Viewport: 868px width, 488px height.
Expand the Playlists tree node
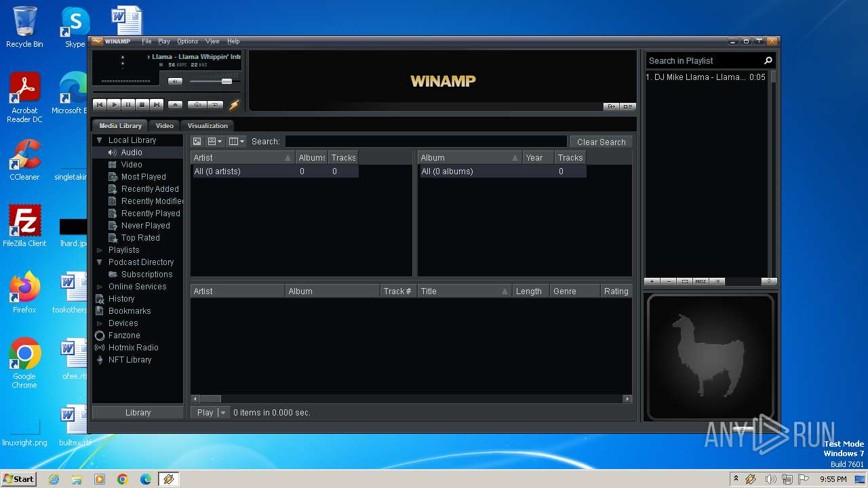coord(100,250)
